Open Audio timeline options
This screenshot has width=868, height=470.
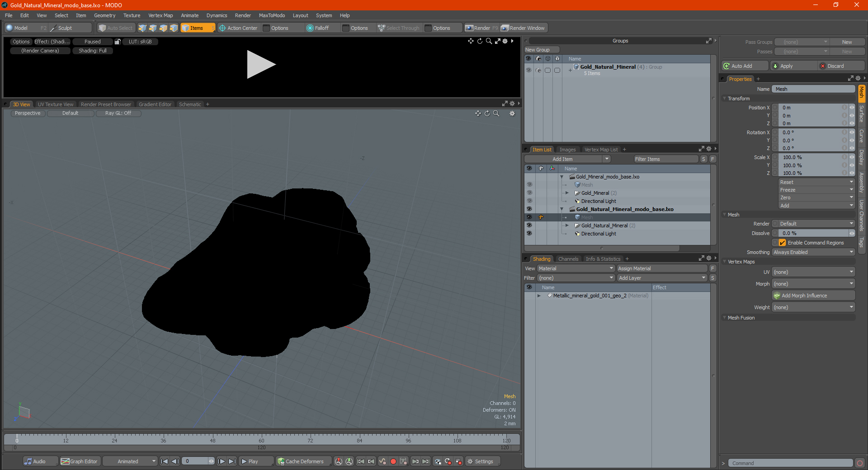pos(40,461)
